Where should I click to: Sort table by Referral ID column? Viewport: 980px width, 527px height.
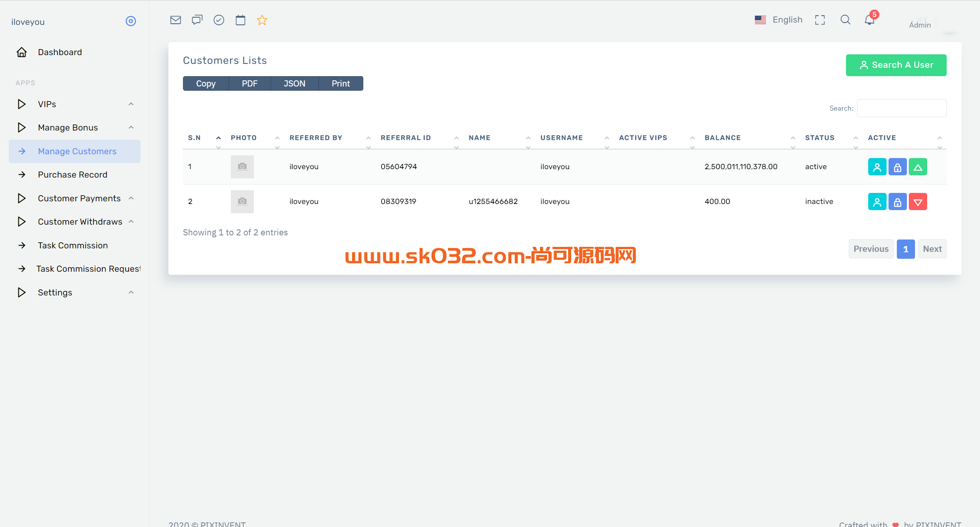(x=420, y=138)
